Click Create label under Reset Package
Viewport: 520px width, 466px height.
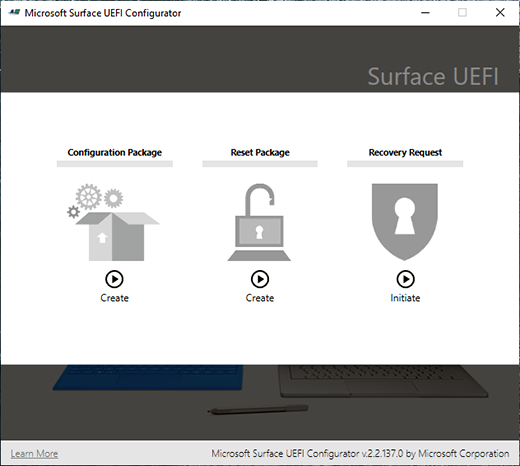click(260, 298)
